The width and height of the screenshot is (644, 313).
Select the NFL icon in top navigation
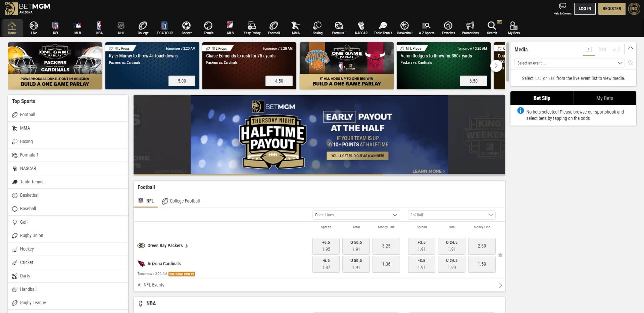point(55,28)
